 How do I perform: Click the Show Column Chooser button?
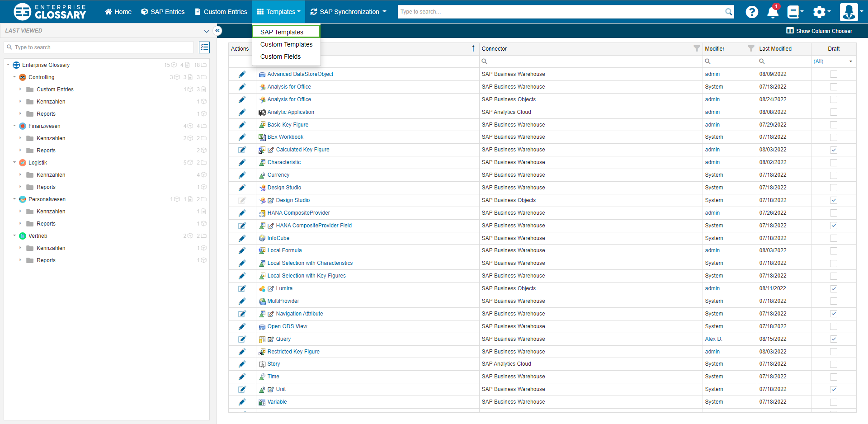tap(819, 31)
